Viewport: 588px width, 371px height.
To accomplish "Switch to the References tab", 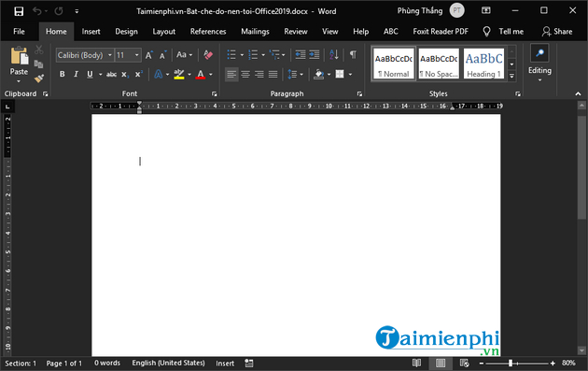I will click(208, 32).
